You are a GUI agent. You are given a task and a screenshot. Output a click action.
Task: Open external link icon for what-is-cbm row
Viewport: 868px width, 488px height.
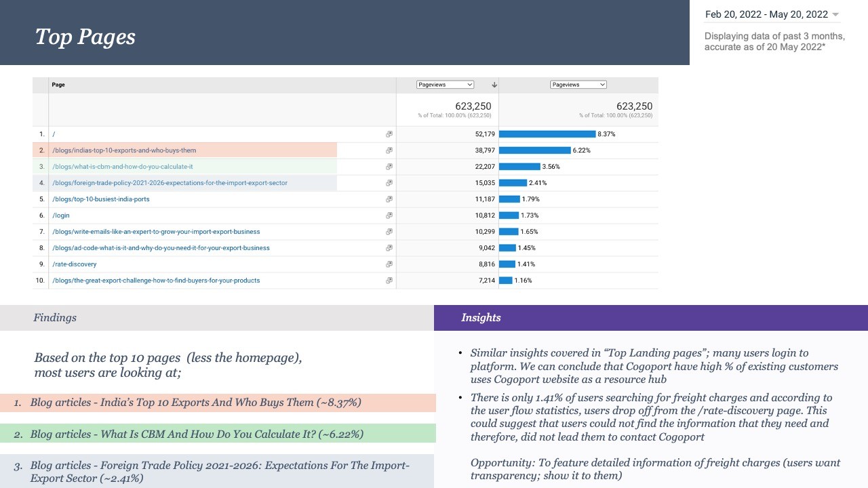point(389,167)
